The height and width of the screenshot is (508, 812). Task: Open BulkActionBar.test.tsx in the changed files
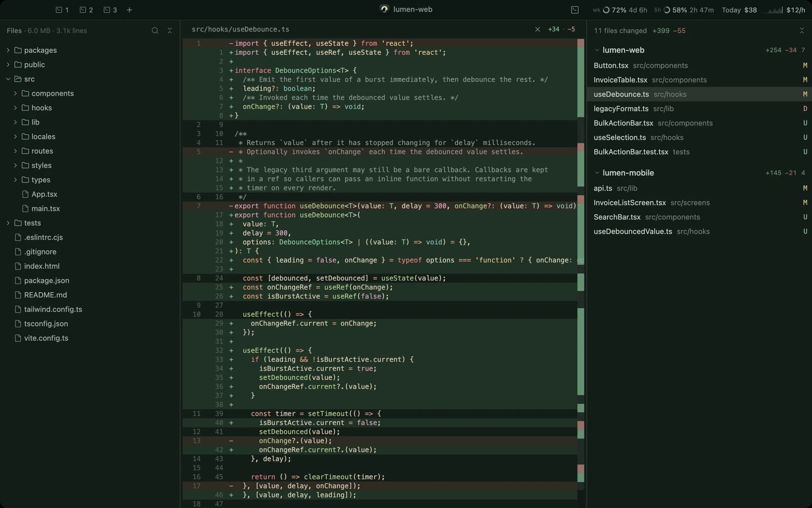point(699,152)
